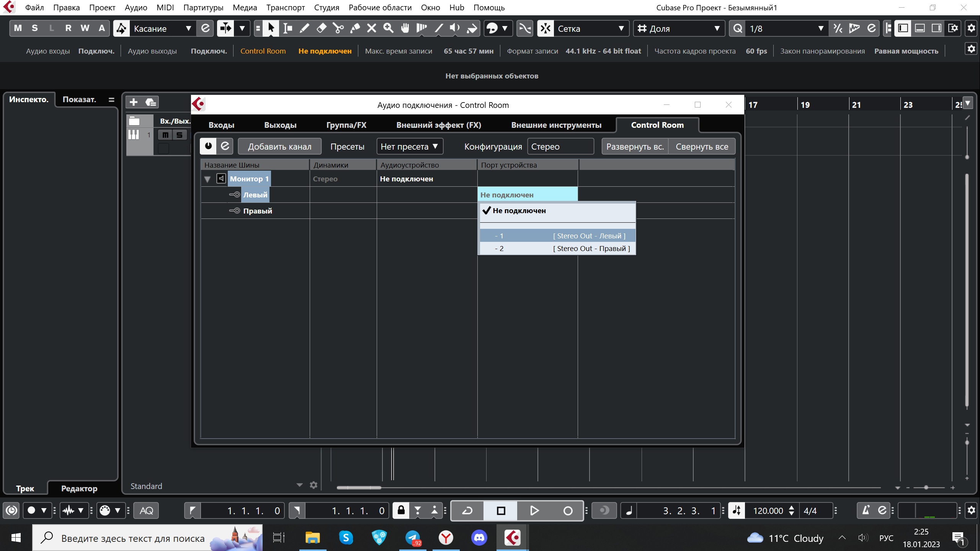Toggle the transport Cycle loop button
The image size is (980, 551).
[467, 511]
